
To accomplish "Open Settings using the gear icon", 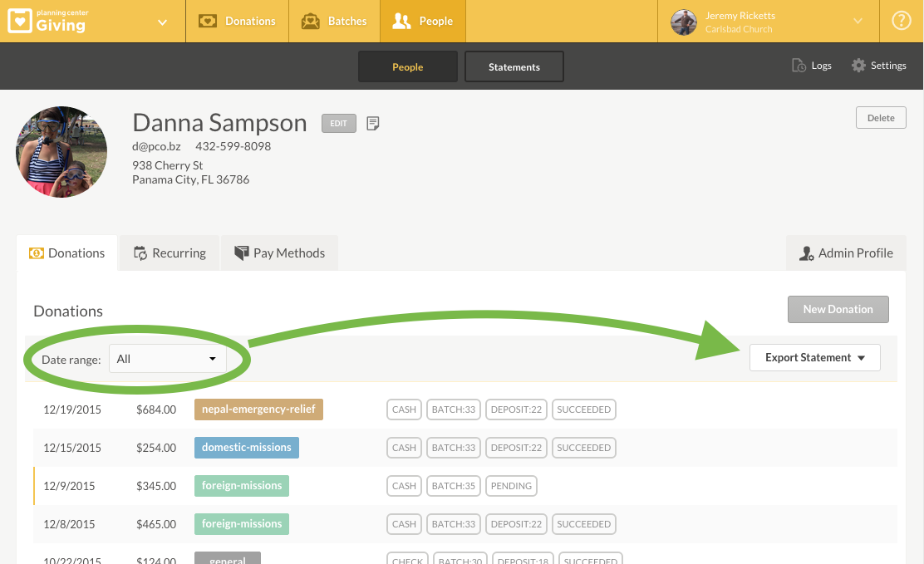I will [x=858, y=65].
